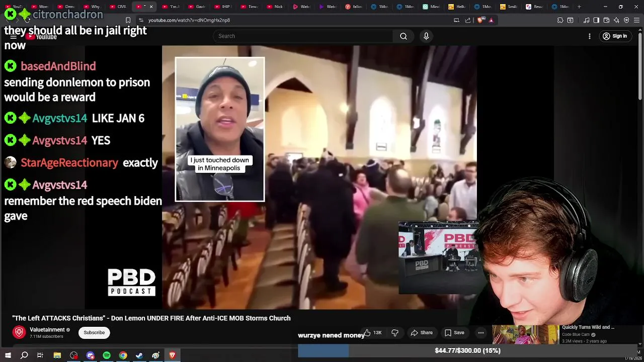
Task: Click the video title text
Action: pos(151,318)
